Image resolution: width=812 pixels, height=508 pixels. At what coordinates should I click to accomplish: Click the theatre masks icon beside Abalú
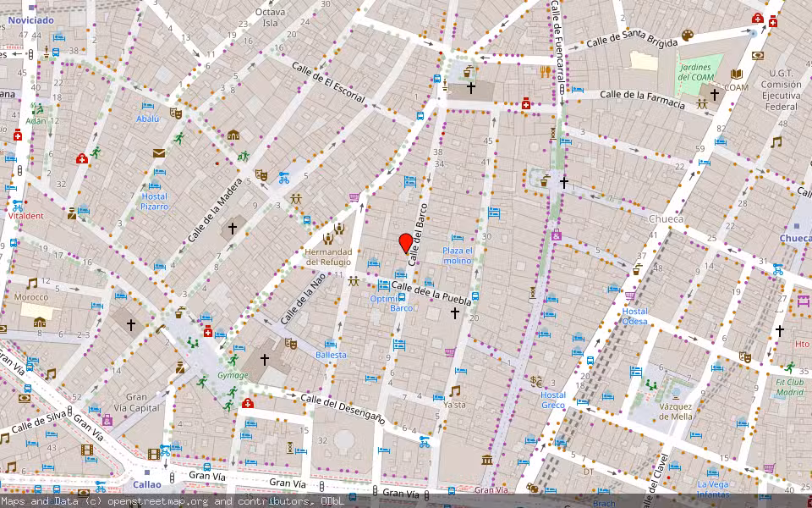pyautogui.click(x=176, y=113)
